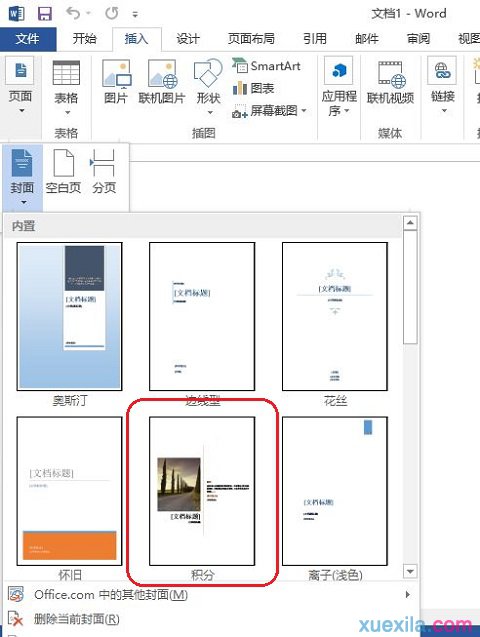This screenshot has height=637, width=480.
Task: Insert a 空白页 blank page
Action: click(x=63, y=172)
